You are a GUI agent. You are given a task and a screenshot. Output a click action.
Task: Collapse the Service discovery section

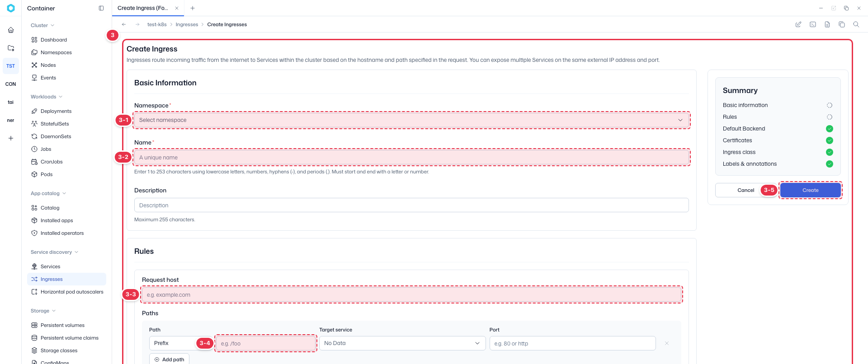pos(54,252)
